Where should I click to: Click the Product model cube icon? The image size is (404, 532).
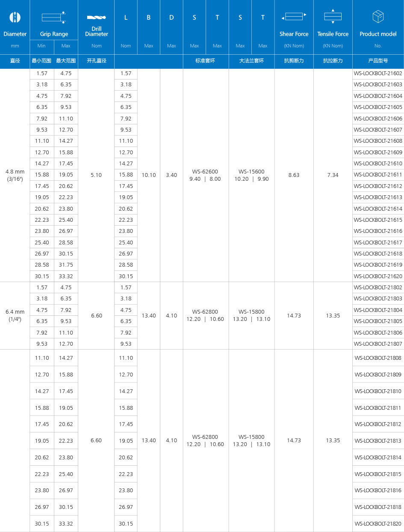[378, 17]
